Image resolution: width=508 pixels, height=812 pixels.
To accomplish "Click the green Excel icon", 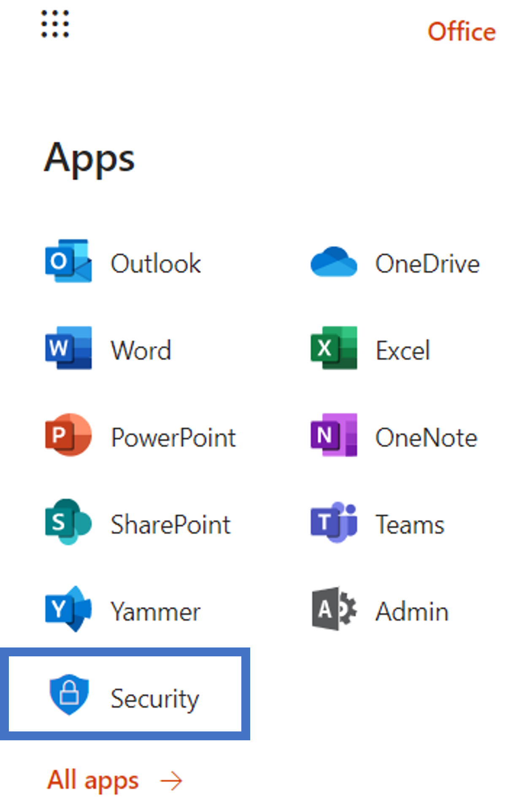I will 333,348.
